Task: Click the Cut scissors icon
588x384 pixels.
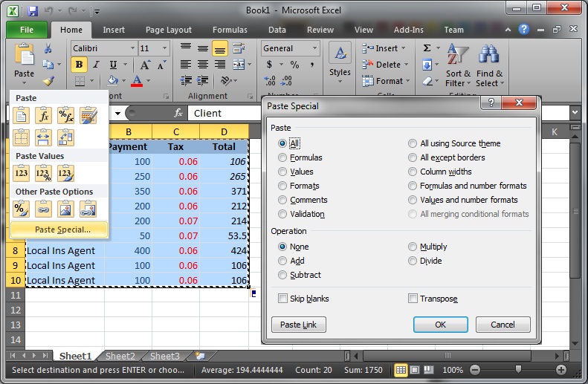Action: point(48,48)
